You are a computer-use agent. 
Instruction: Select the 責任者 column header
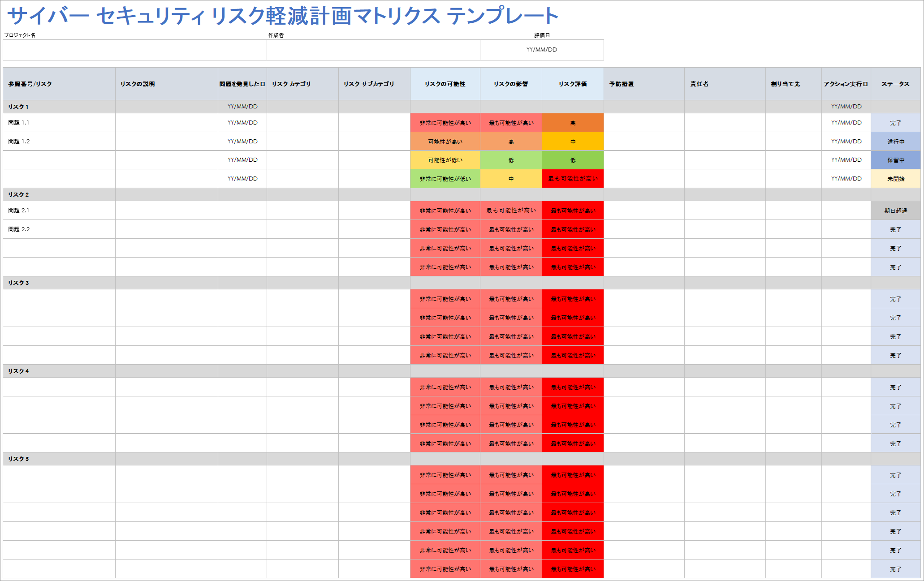pyautogui.click(x=725, y=84)
